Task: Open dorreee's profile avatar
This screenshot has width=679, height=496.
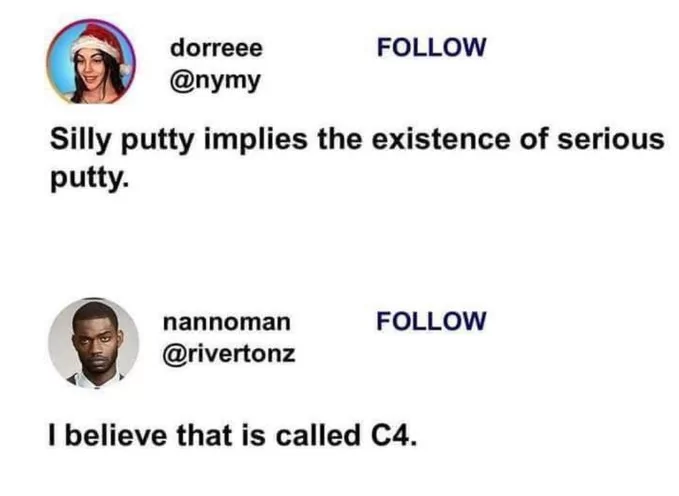Action: click(x=89, y=62)
